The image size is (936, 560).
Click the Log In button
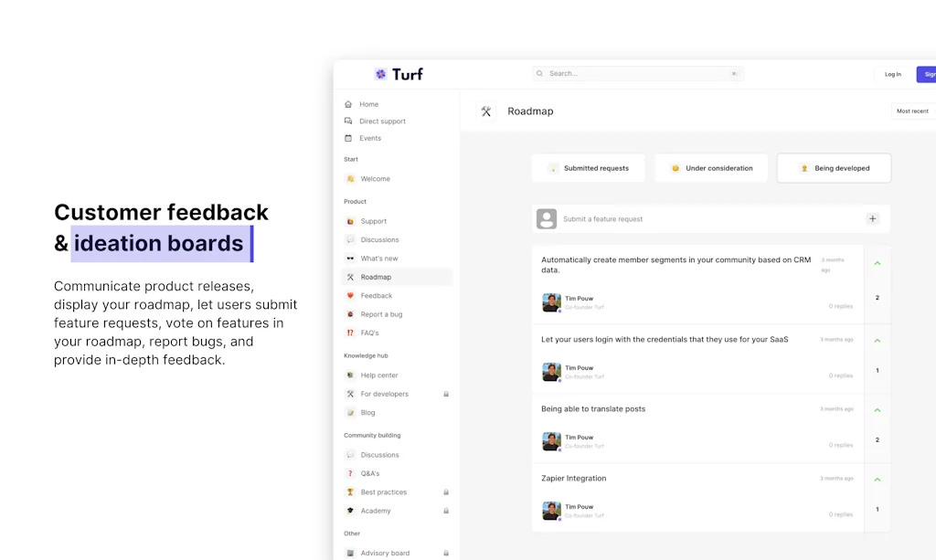pos(891,74)
